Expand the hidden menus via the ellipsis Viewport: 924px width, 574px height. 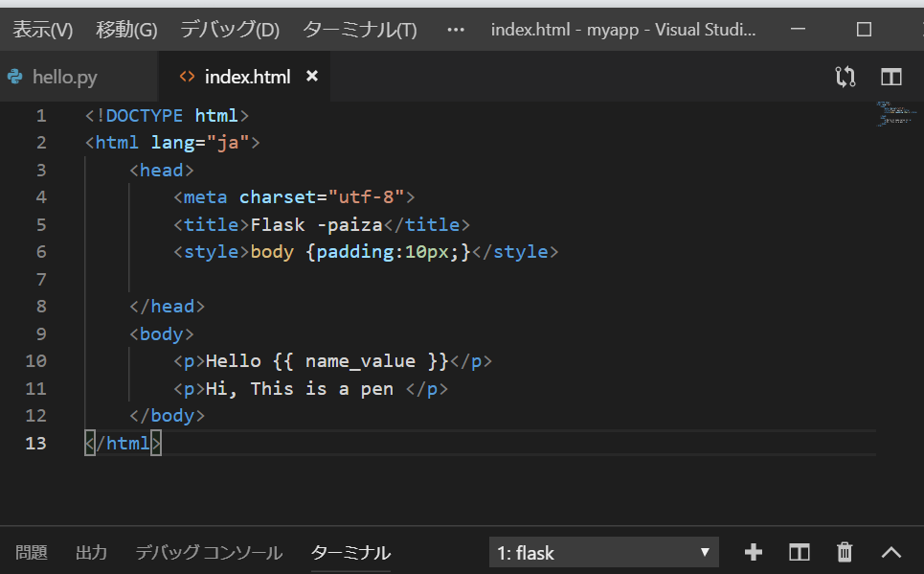[x=456, y=30]
